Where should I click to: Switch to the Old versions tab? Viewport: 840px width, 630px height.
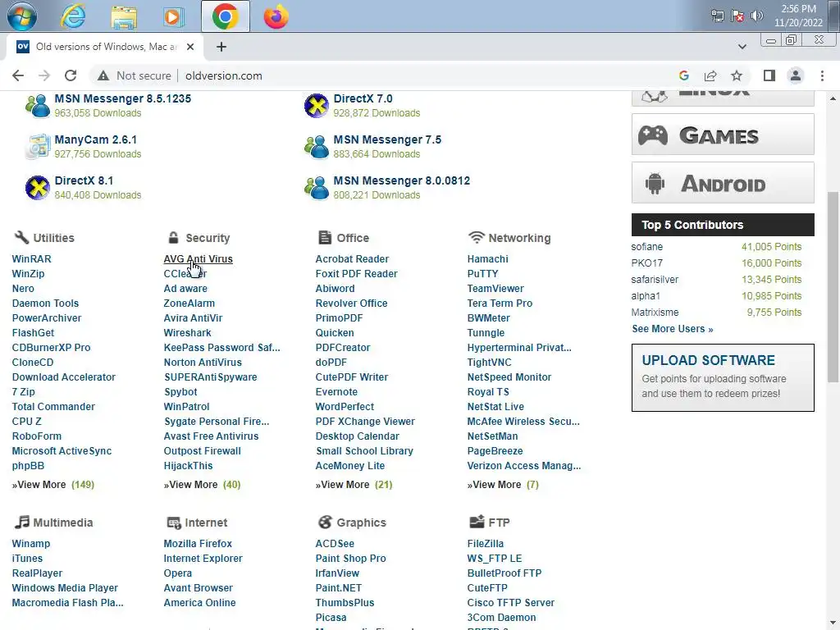coord(104,47)
